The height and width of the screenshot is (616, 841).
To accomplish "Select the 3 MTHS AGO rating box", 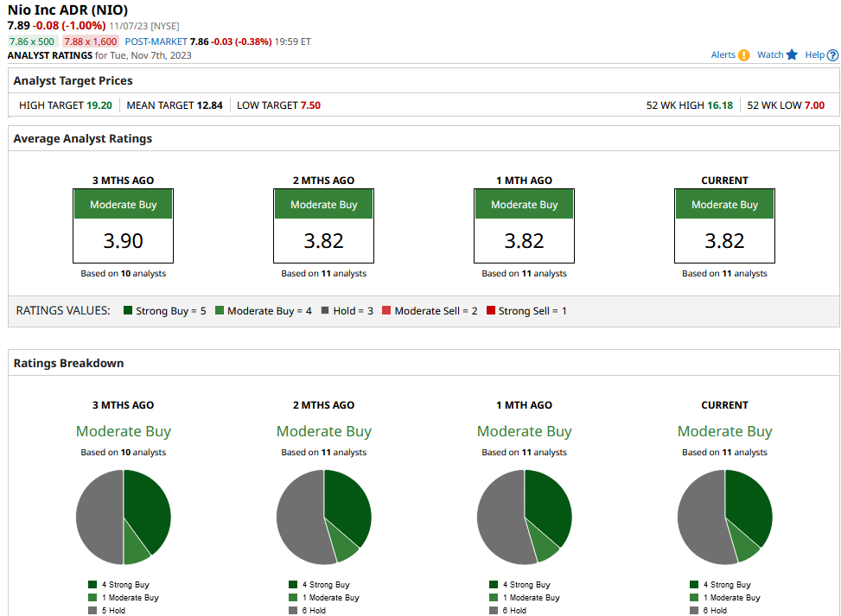I will 124,225.
